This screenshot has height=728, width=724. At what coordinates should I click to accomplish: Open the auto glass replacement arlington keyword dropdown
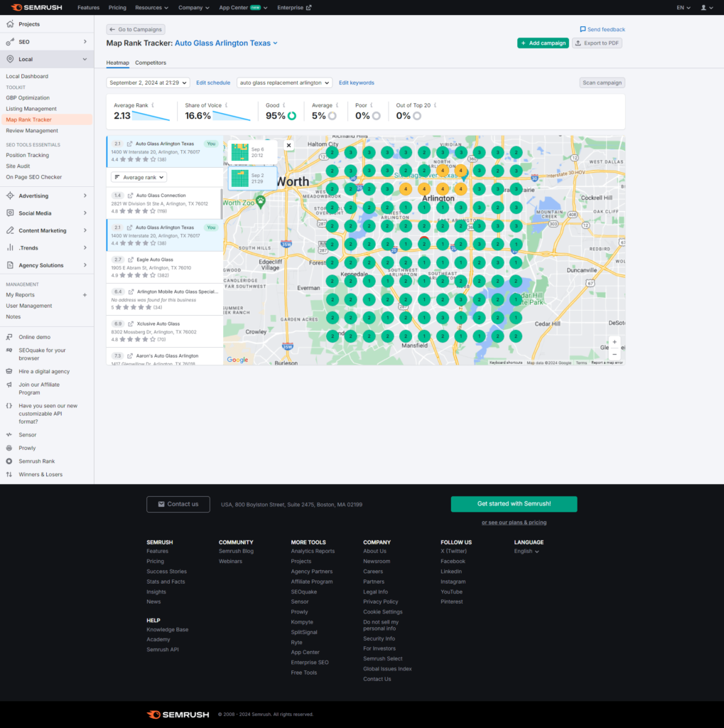[284, 82]
